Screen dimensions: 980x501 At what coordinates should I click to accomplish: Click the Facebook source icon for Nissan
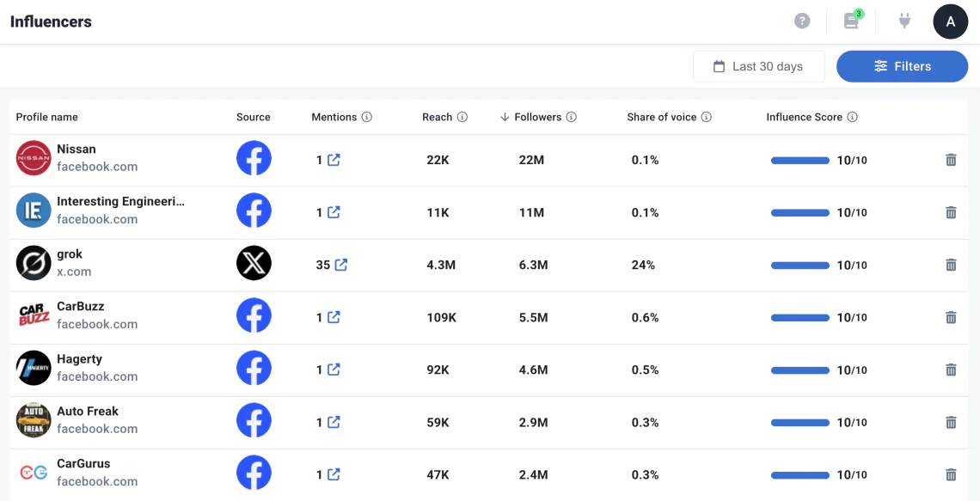coord(254,158)
